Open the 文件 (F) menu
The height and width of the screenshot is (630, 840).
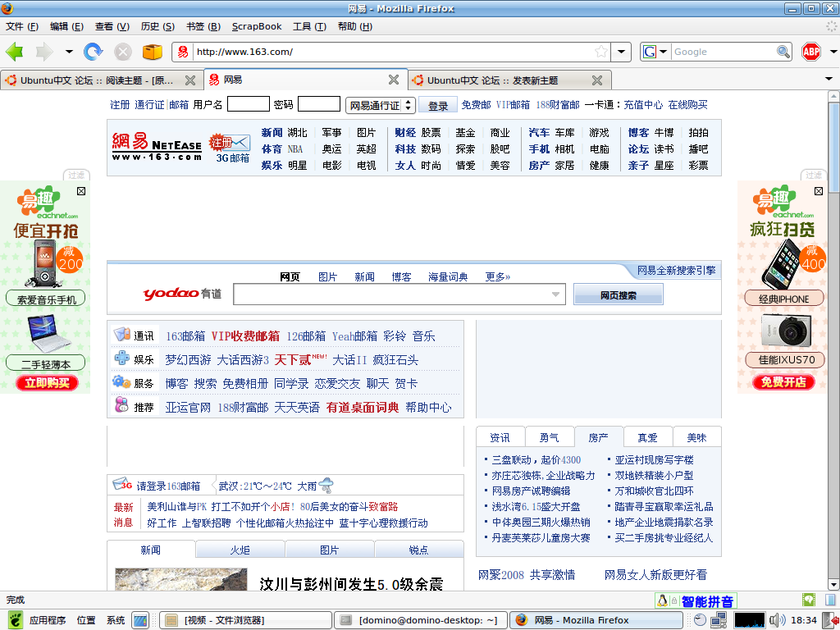[22, 26]
